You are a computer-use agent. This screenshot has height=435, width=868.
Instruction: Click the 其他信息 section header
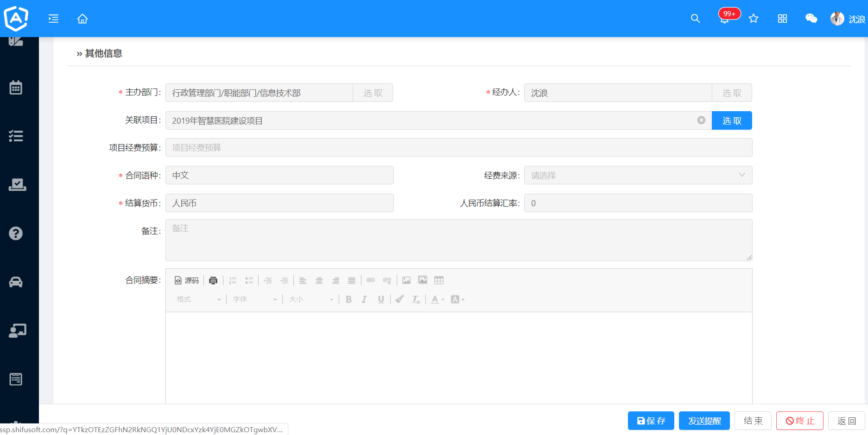coord(99,53)
